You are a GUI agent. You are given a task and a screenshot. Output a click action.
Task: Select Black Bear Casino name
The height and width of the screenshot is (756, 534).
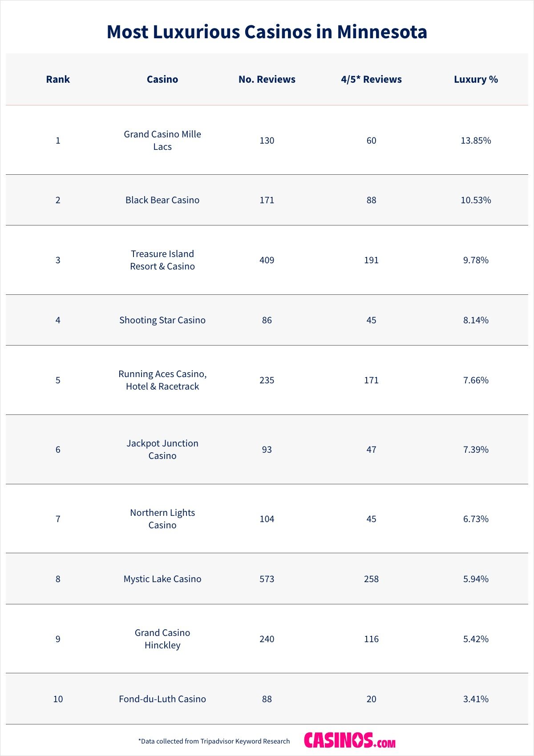tap(162, 200)
